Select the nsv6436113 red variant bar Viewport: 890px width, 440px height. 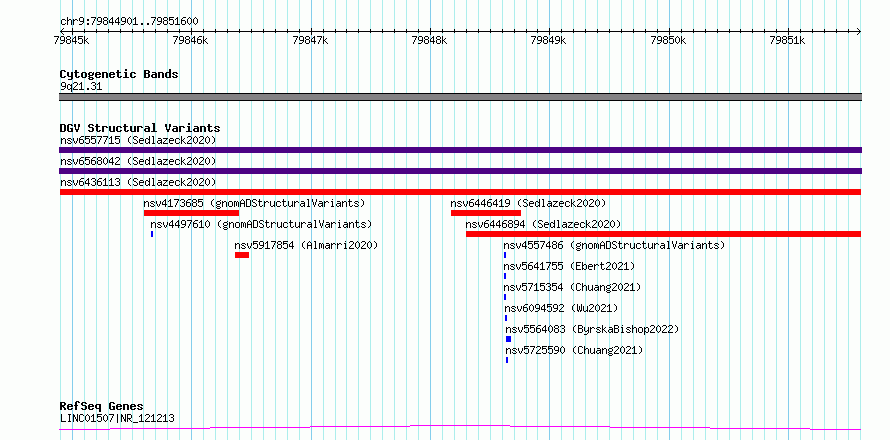pyautogui.click(x=460, y=192)
